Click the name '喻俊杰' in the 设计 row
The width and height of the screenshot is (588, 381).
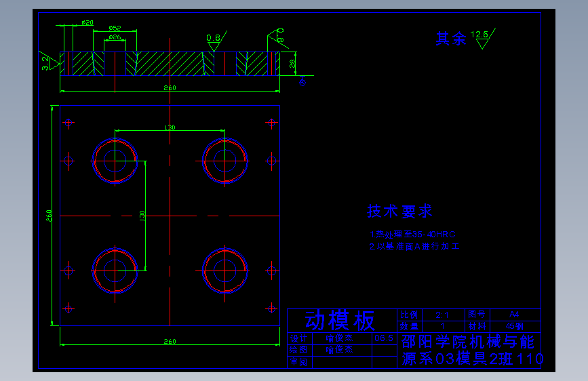coord(339,338)
